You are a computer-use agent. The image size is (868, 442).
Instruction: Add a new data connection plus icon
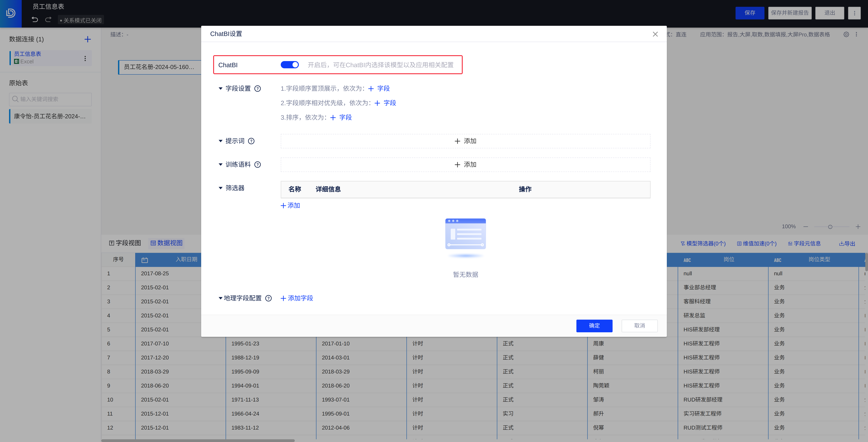88,39
